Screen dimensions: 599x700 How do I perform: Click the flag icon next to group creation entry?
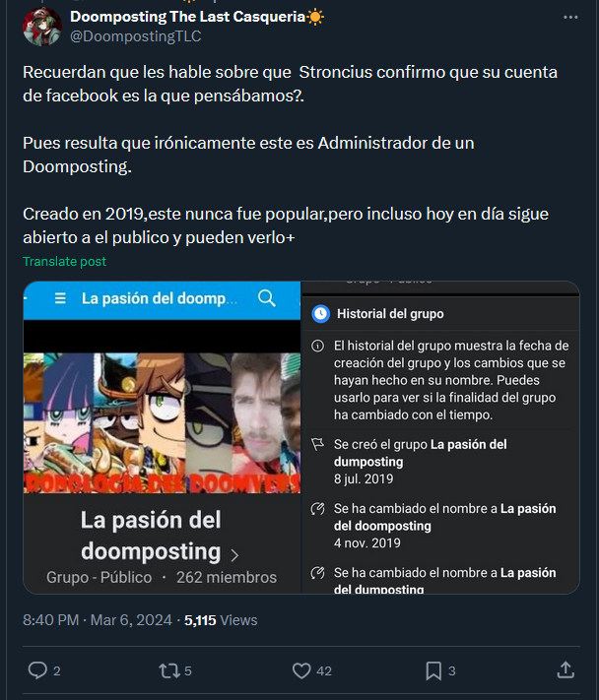coord(317,444)
